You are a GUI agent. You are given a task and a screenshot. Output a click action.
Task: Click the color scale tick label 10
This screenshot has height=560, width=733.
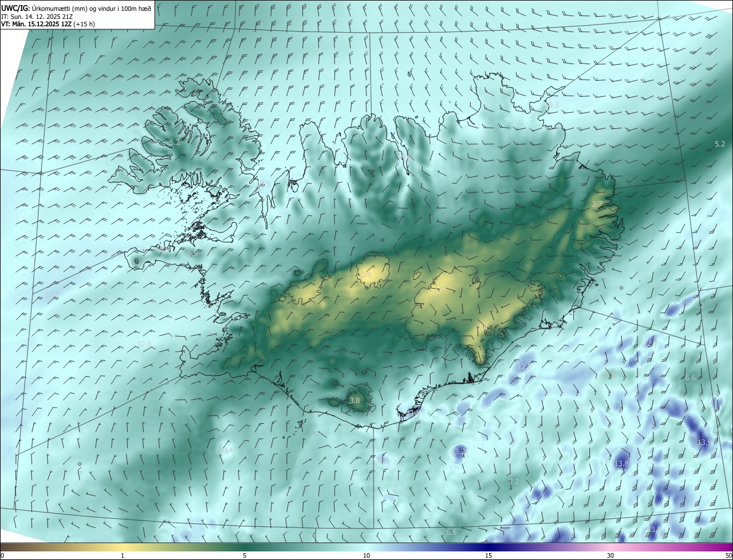[366, 556]
